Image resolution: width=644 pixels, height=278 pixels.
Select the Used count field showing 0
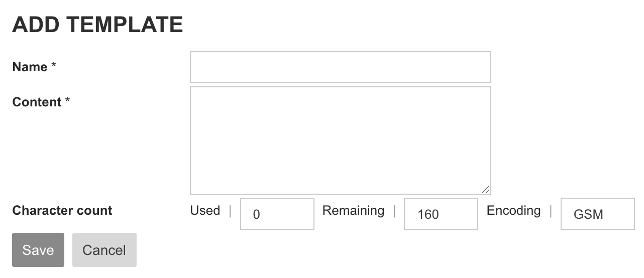tap(277, 214)
